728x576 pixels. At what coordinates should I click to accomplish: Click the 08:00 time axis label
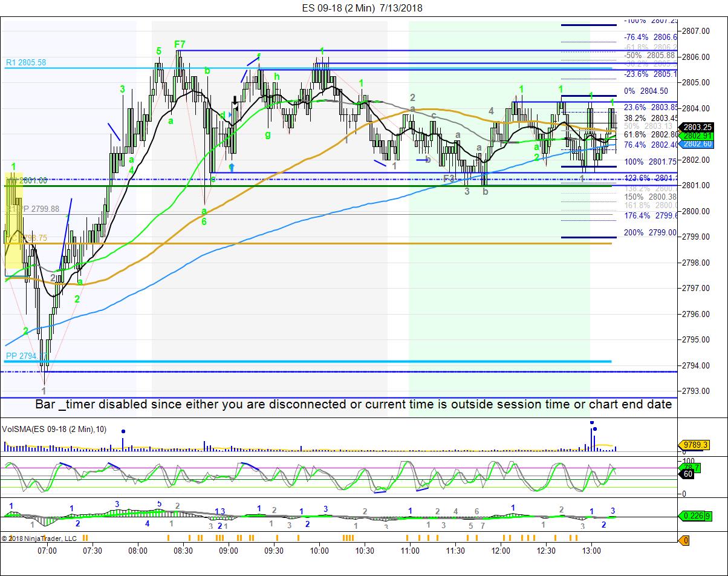tap(138, 550)
